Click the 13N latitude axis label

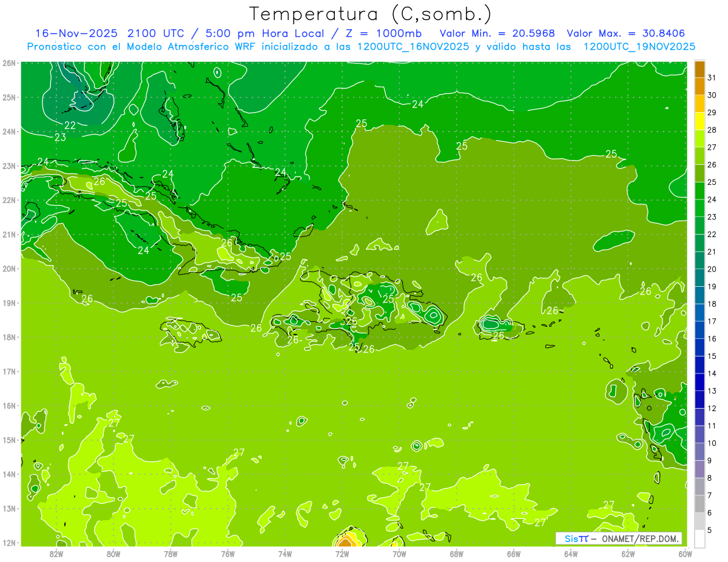point(9,509)
